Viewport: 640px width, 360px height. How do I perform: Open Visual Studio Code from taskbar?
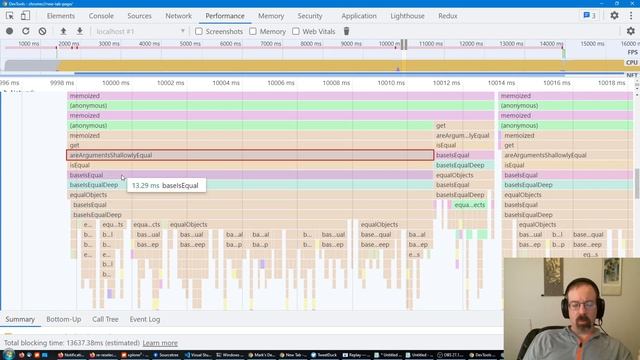[x=198, y=355]
